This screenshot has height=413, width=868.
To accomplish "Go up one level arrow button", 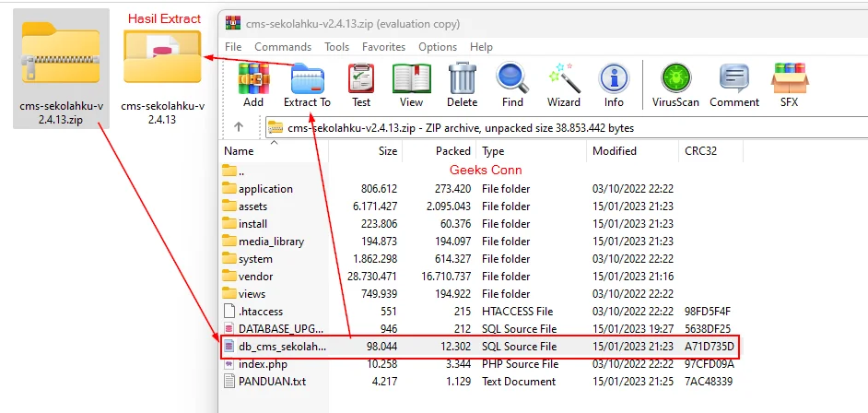I will (239, 127).
